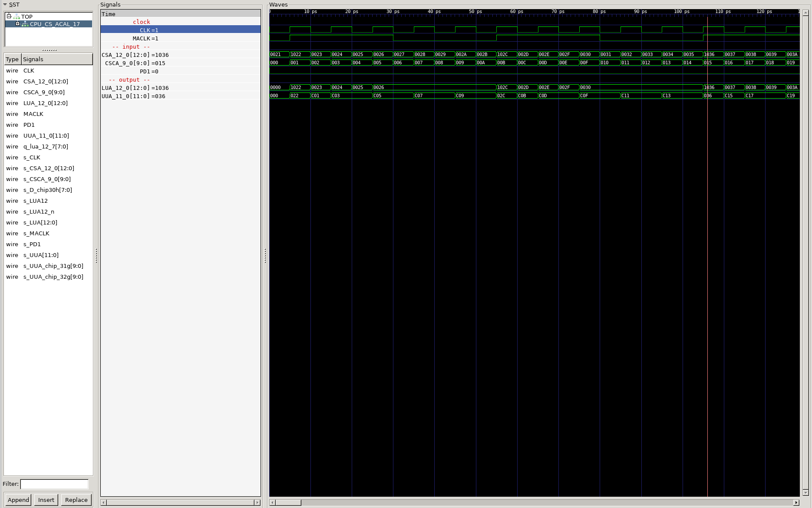Image resolution: width=812 pixels, height=508 pixels.
Task: Expand the CPU_CS_ACAL_17 tree node
Action: click(17, 23)
